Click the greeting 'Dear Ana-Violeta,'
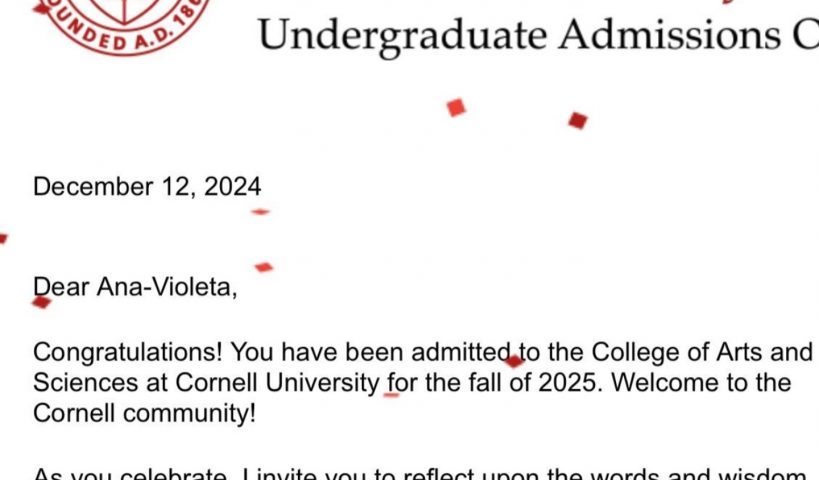 (x=135, y=287)
